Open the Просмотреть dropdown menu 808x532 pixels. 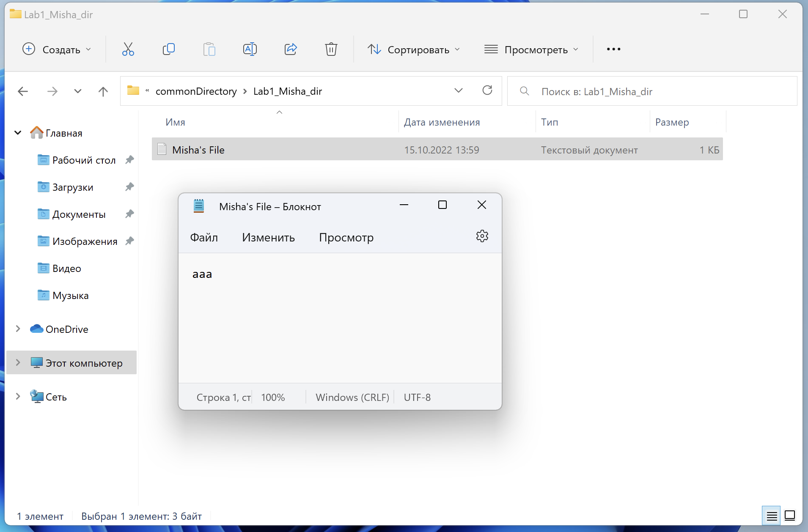click(531, 49)
